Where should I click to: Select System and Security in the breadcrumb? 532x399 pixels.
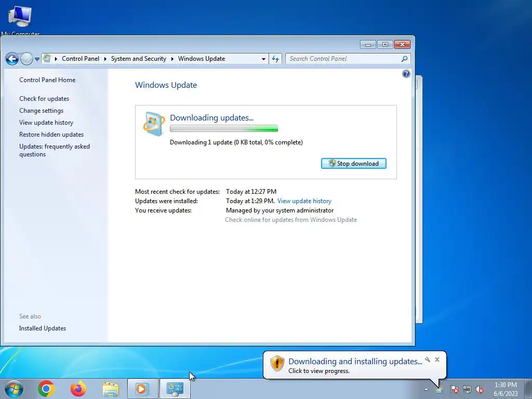click(138, 59)
